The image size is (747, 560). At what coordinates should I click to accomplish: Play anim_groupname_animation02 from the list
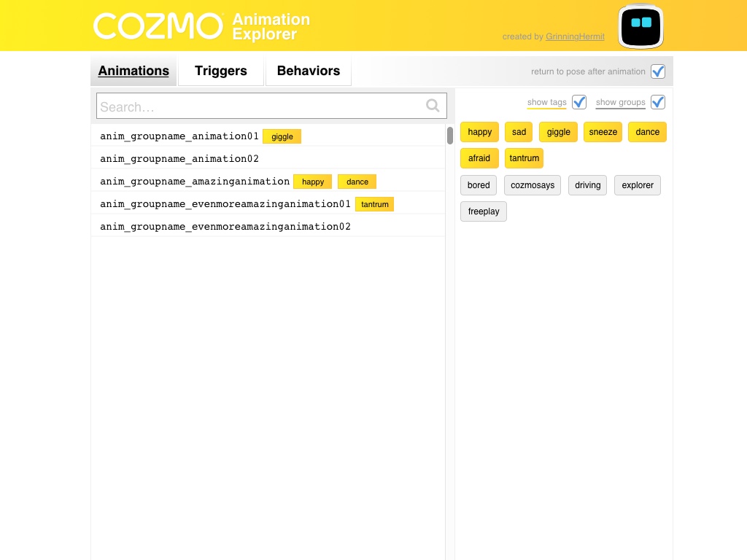click(179, 158)
